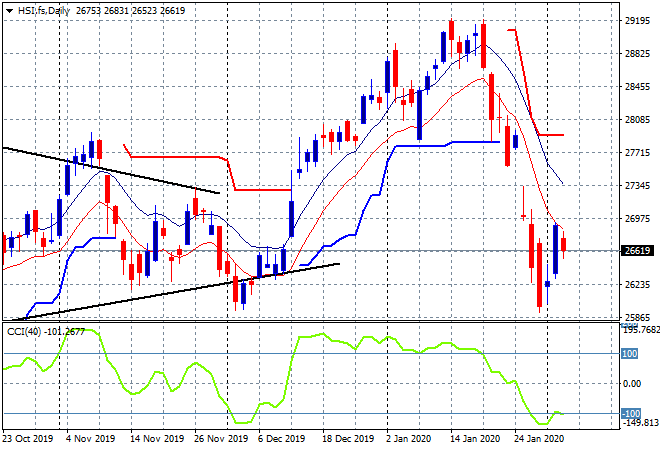Select the -100 level label on CCI scale
This screenshot has height=450, width=660.
(x=631, y=413)
